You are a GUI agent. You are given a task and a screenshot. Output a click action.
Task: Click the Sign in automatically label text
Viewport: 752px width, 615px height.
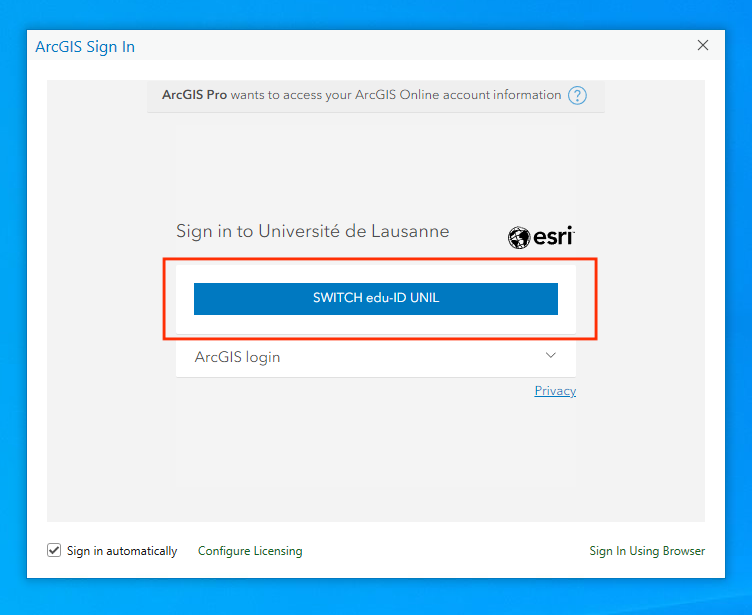pyautogui.click(x=122, y=551)
